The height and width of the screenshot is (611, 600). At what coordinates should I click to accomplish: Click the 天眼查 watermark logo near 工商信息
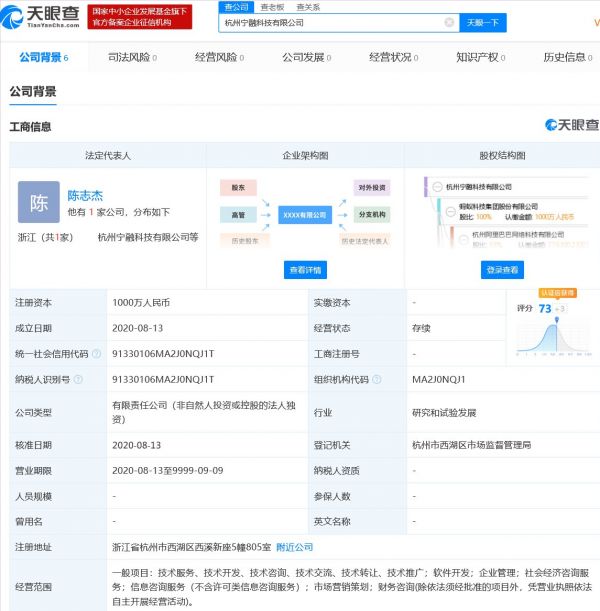click(x=571, y=125)
